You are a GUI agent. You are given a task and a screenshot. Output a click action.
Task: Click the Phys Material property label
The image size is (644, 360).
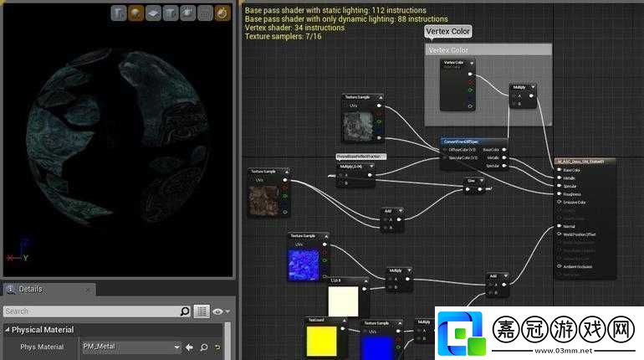click(42, 347)
